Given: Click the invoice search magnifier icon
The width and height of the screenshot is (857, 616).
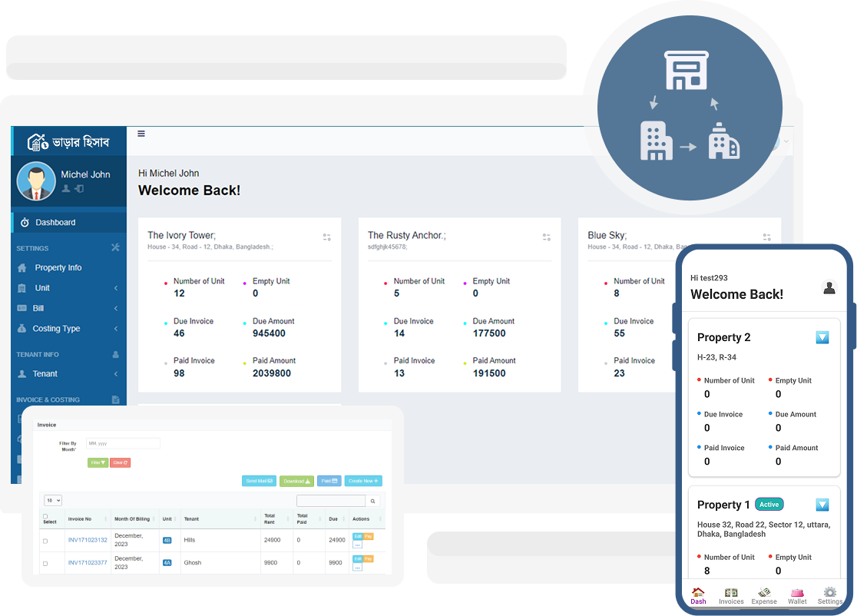Looking at the screenshot, I should [372, 501].
